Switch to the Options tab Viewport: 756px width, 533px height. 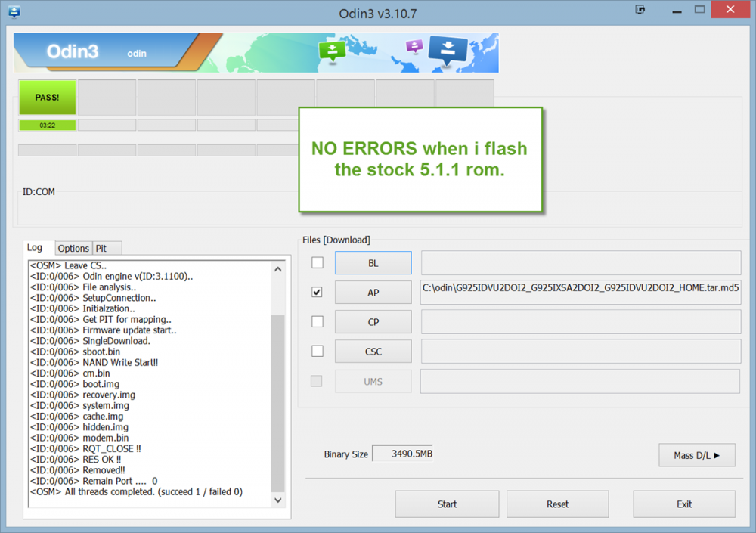point(73,248)
